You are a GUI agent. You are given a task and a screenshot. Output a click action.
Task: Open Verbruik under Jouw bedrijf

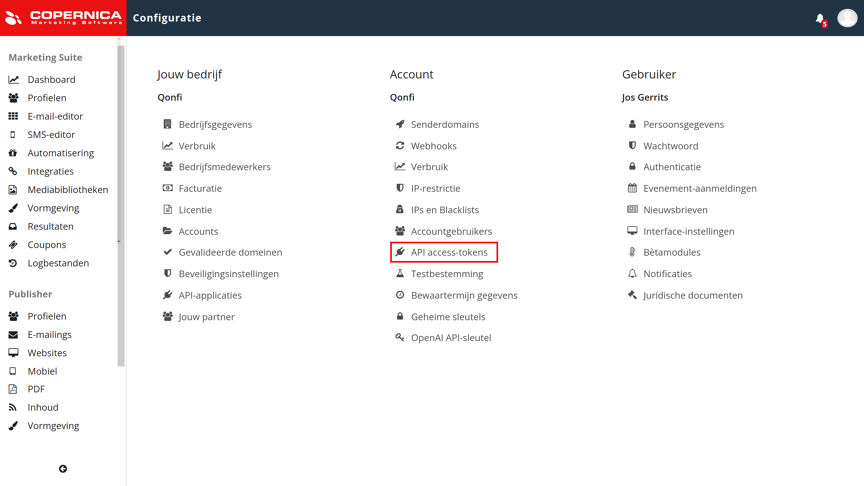[x=197, y=146]
